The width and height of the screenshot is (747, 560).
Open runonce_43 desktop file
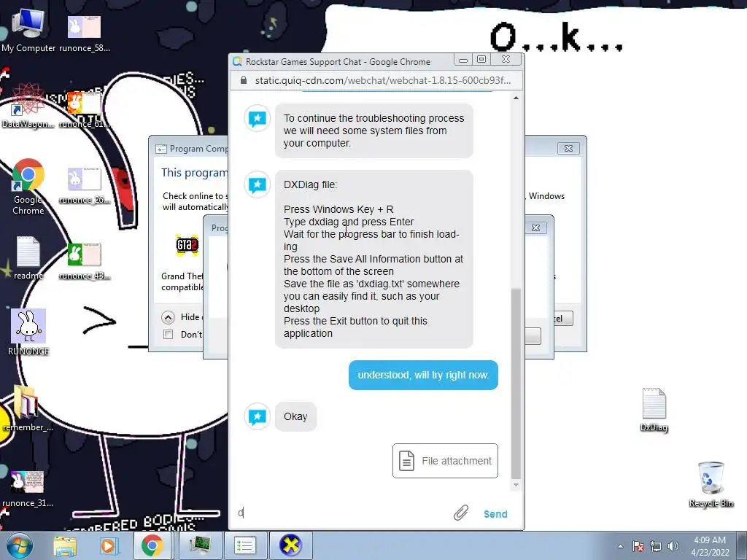[x=85, y=260]
